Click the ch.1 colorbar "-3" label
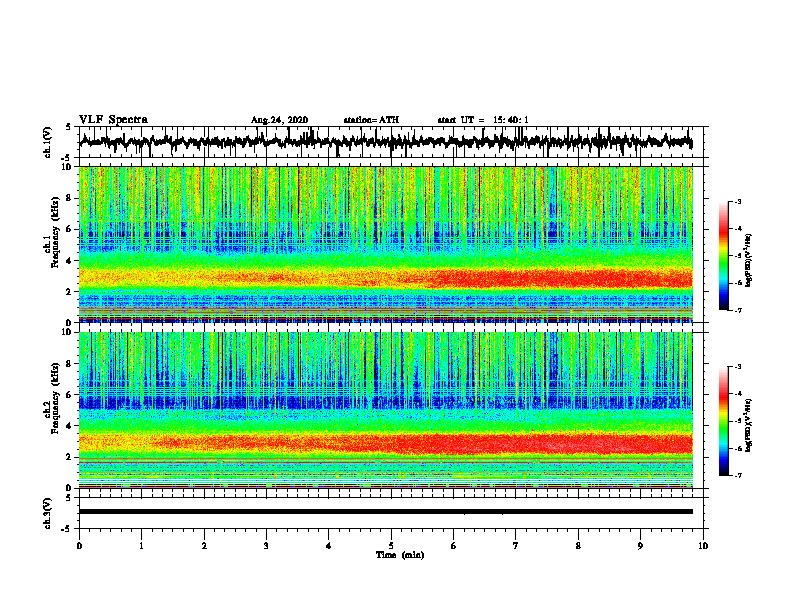Viewport: 792px width, 612px height. [x=738, y=202]
